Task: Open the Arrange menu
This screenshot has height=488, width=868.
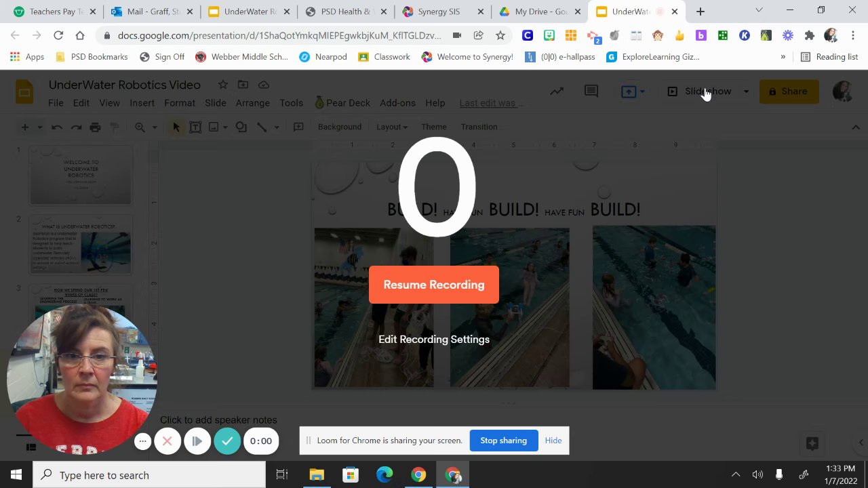Action: 253,103
